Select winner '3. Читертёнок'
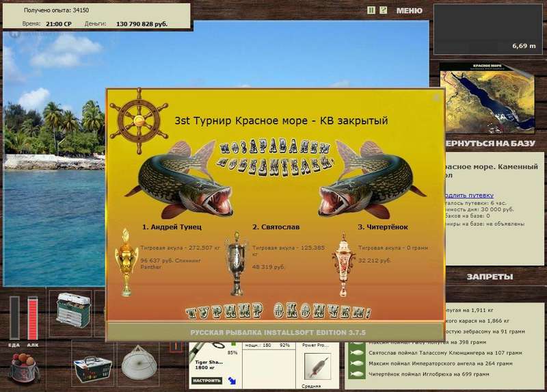 point(383,227)
